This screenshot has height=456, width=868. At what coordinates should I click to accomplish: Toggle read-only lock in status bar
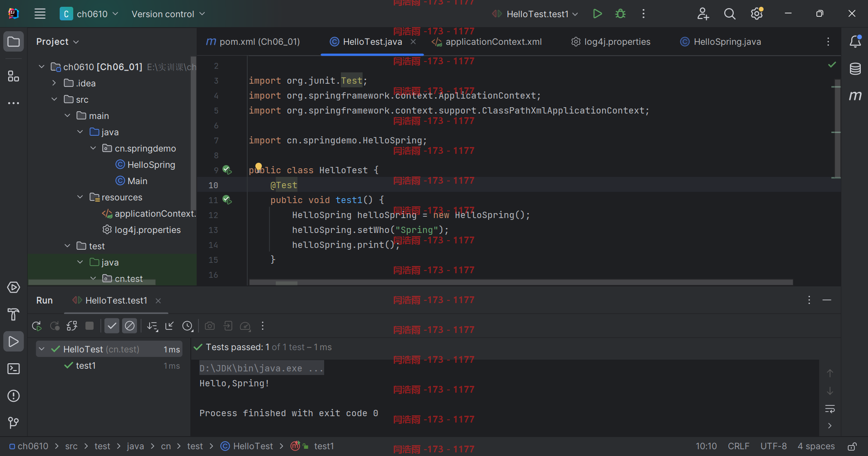point(852,446)
